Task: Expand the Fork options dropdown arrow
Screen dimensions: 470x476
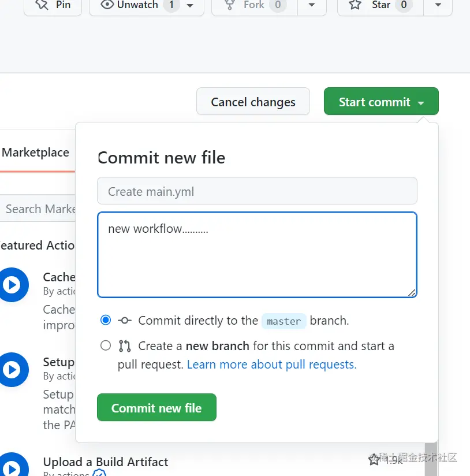Action: [x=312, y=5]
